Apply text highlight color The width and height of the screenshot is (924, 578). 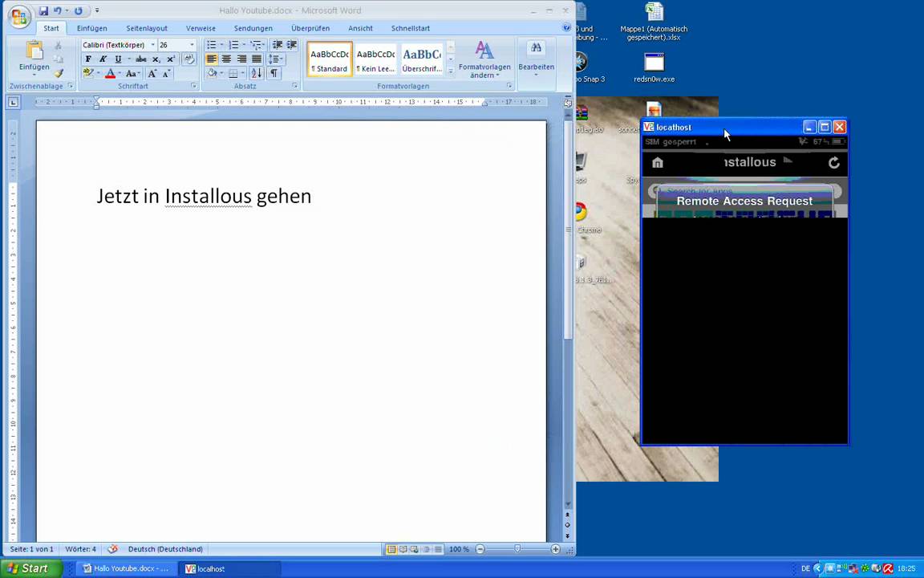coord(88,73)
